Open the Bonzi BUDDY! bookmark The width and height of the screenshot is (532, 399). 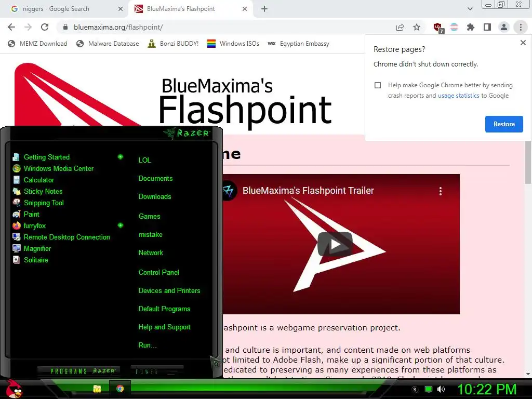pyautogui.click(x=173, y=44)
